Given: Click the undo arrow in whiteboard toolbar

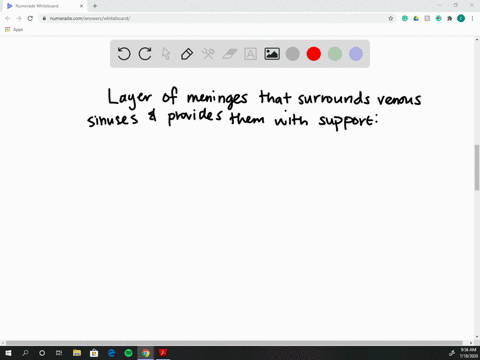Looking at the screenshot, I should [124, 54].
